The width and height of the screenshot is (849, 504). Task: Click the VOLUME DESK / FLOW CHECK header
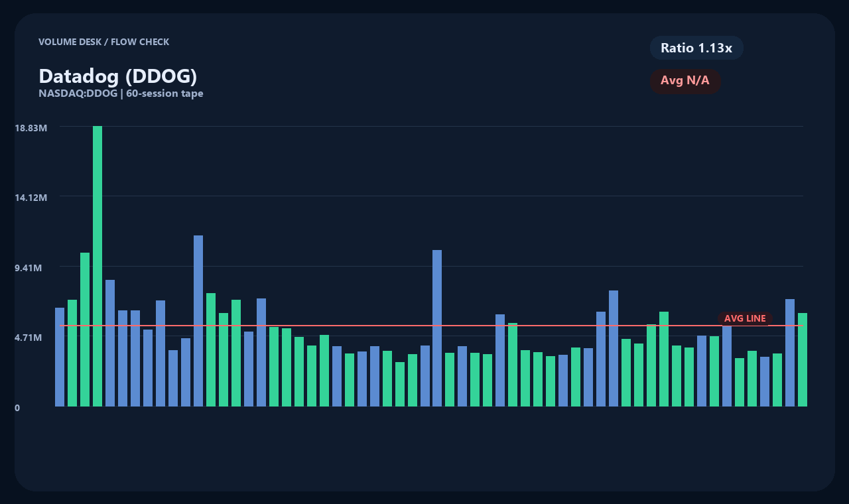tap(103, 42)
